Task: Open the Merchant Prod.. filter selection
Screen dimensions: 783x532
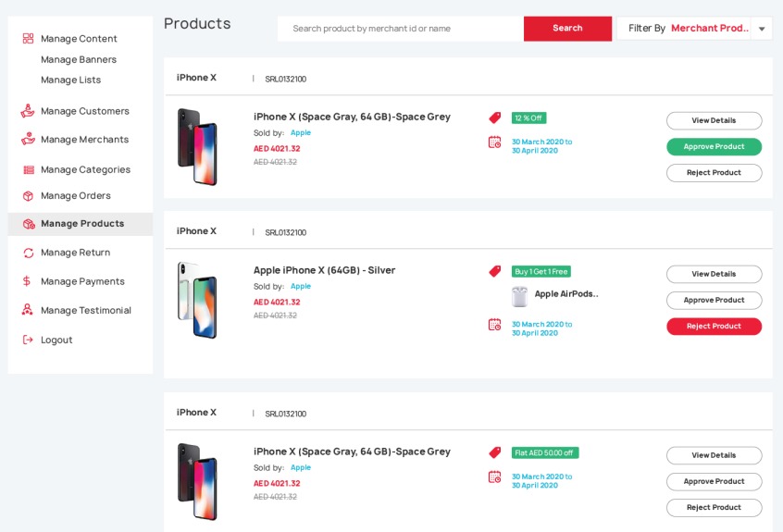Action: (x=710, y=29)
